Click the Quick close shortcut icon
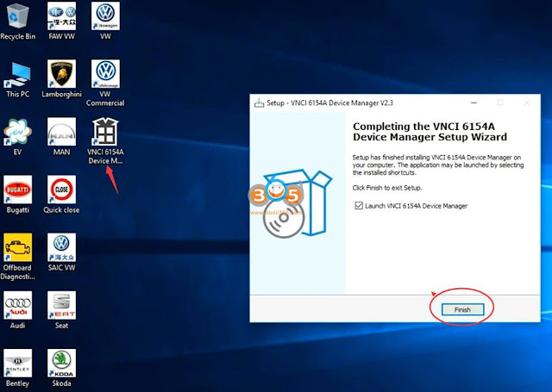Image resolution: width=552 pixels, height=392 pixels. pos(61,195)
